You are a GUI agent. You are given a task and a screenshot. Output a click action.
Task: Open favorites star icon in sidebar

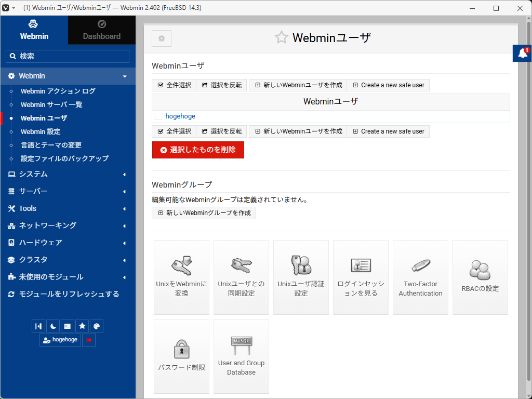tap(82, 326)
